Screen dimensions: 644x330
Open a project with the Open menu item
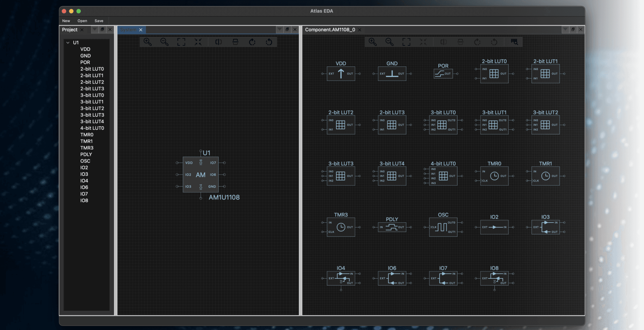(82, 21)
